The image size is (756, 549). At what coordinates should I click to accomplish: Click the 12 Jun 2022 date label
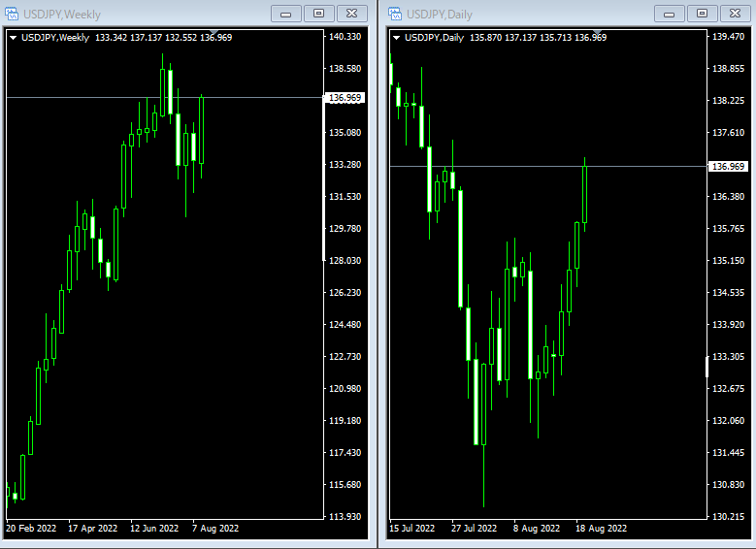point(154,529)
